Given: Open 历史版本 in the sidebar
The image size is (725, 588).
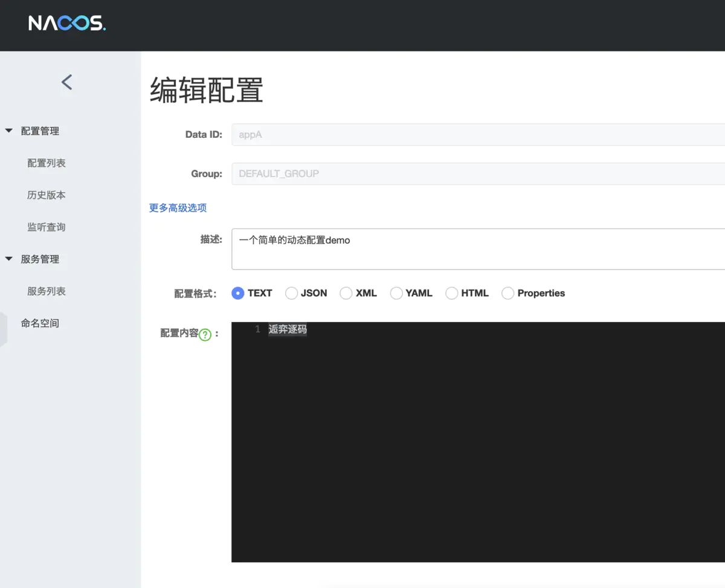Looking at the screenshot, I should pos(47,195).
